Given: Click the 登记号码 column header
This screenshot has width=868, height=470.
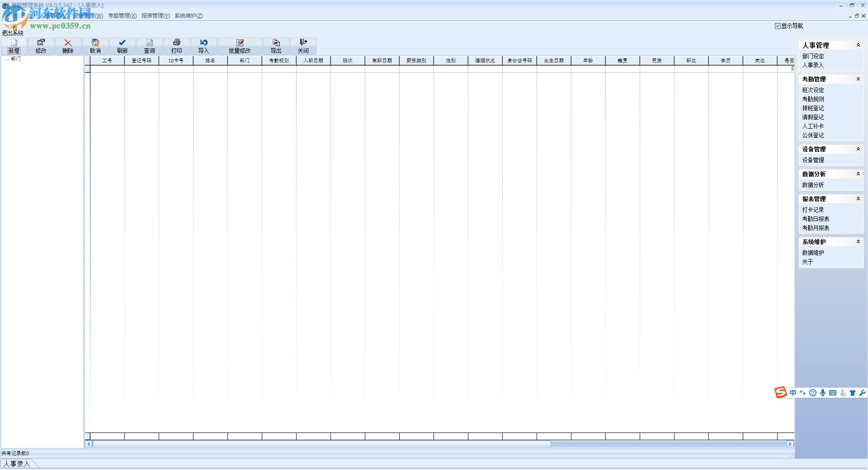Looking at the screenshot, I should coord(142,61).
